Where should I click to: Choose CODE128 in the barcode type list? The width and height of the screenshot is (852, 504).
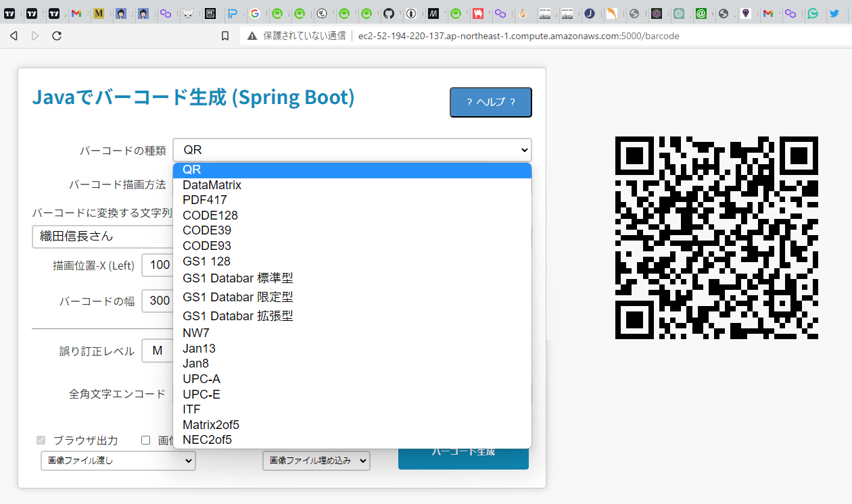tap(210, 216)
